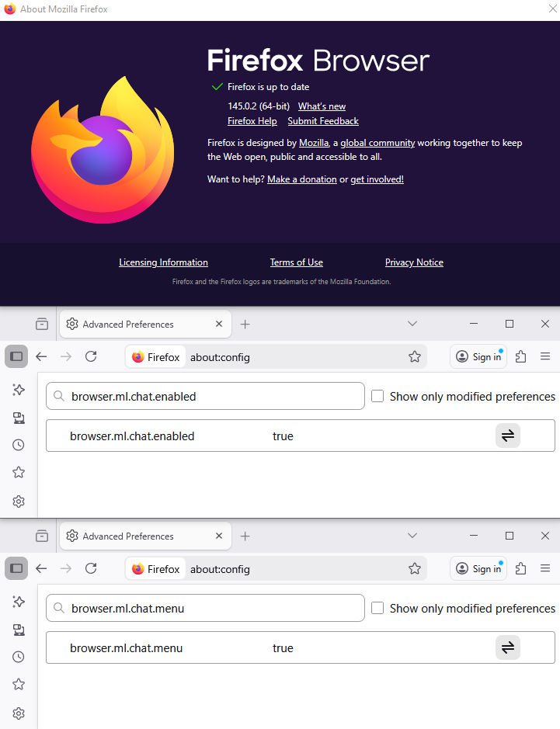Go back in chat.enabled window
The image size is (560, 729).
tap(41, 356)
